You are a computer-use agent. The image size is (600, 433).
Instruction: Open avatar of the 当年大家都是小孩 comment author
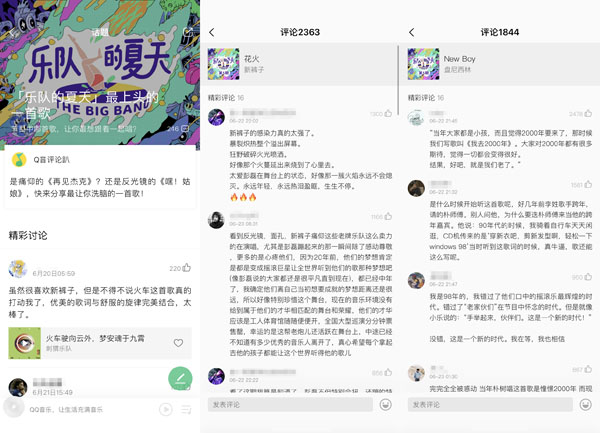point(416,117)
